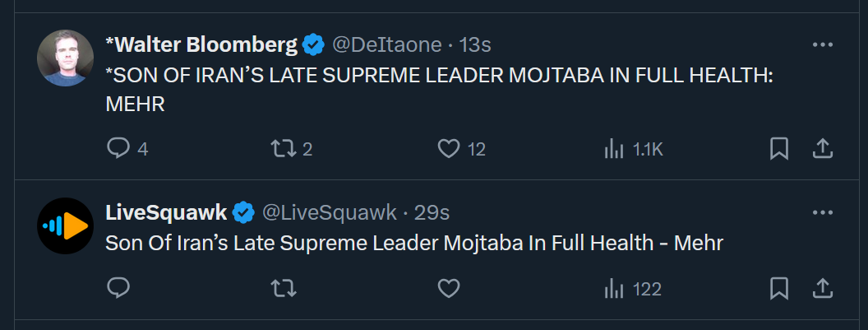Open more options on LiveSquawk's tweet
The image size is (868, 330).
[823, 212]
